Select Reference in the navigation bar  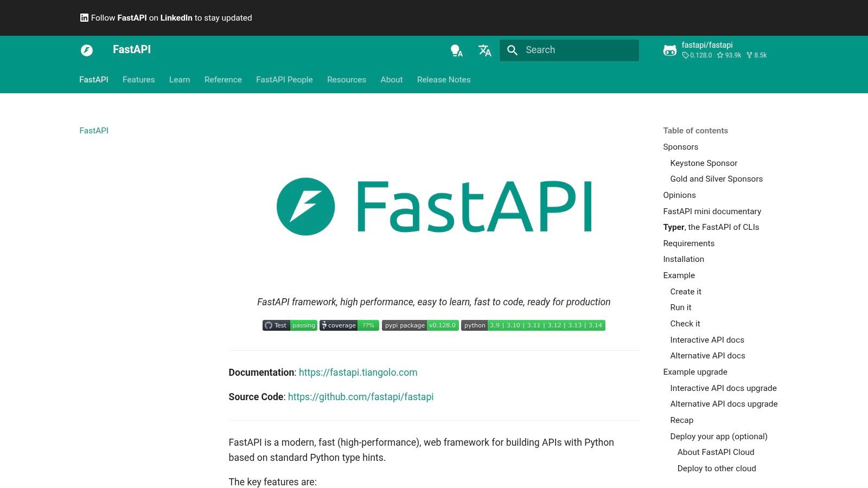[x=223, y=80]
